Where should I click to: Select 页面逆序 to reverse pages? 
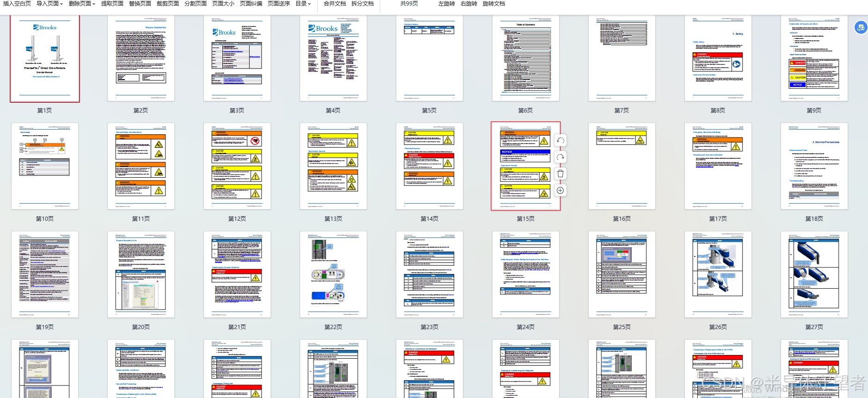[x=279, y=4]
